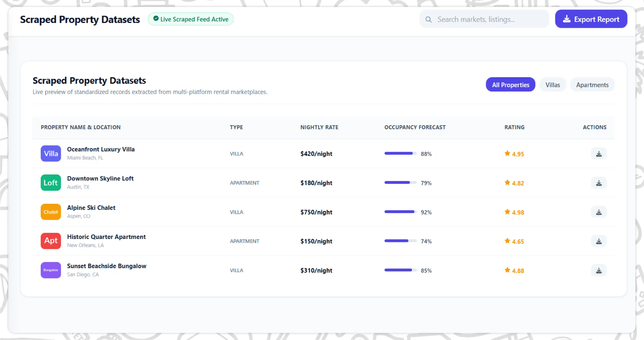Open Alpine Ski Chalet listing name
This screenshot has height=340, width=644.
(x=91, y=208)
